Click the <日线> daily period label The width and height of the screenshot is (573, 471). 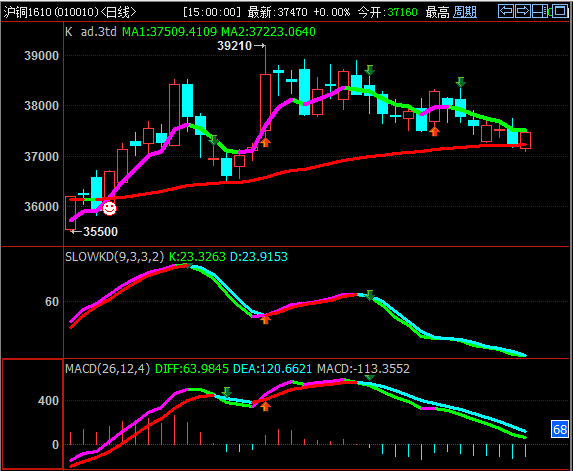[118, 12]
